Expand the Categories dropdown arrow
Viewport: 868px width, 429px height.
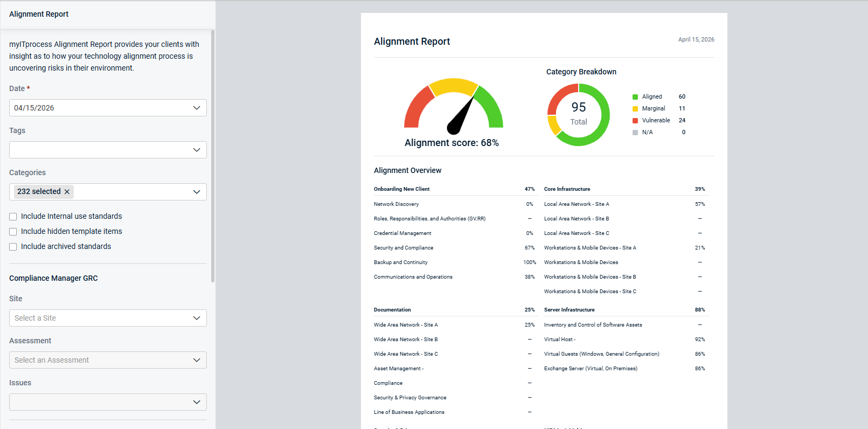pyautogui.click(x=197, y=192)
